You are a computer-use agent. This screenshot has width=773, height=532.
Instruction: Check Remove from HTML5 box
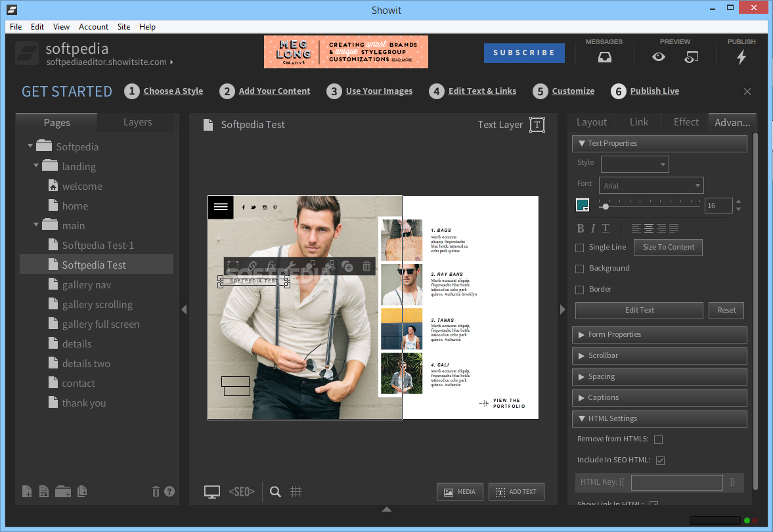pyautogui.click(x=658, y=439)
